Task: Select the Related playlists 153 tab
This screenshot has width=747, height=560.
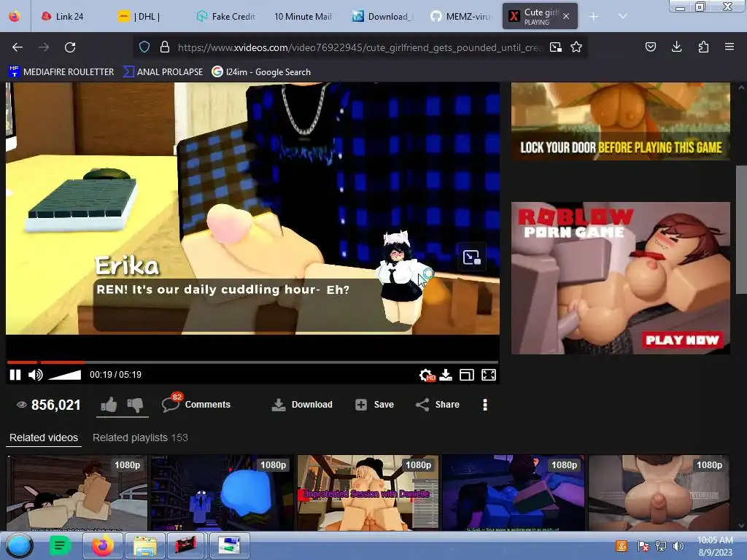Action: [140, 437]
